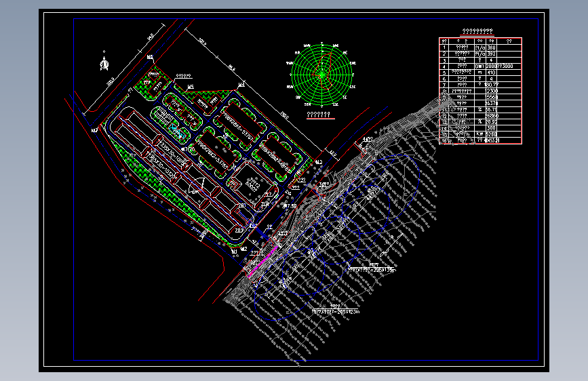The image size is (588, 381).
Task: Select the M7 corner point label
Action: 94,130
